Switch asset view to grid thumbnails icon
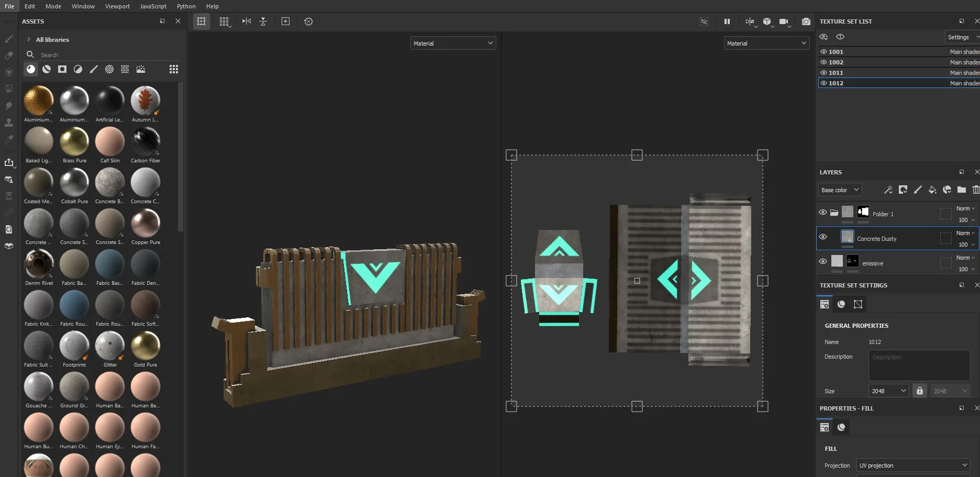 point(174,69)
